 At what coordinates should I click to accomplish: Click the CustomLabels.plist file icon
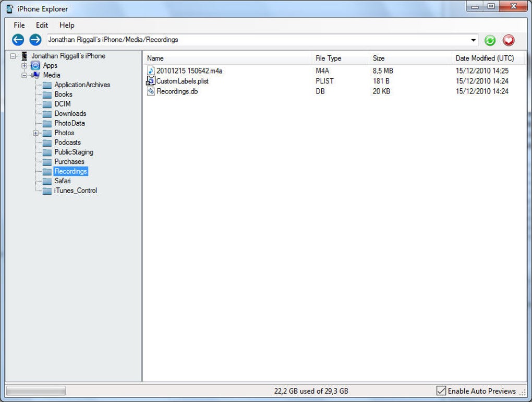point(151,81)
